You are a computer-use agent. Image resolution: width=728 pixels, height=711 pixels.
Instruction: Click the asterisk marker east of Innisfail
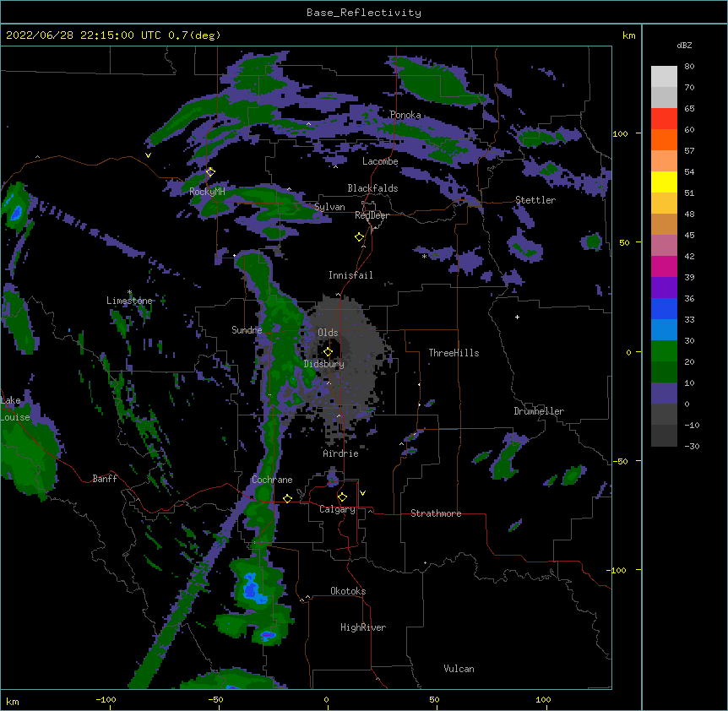[x=424, y=257]
